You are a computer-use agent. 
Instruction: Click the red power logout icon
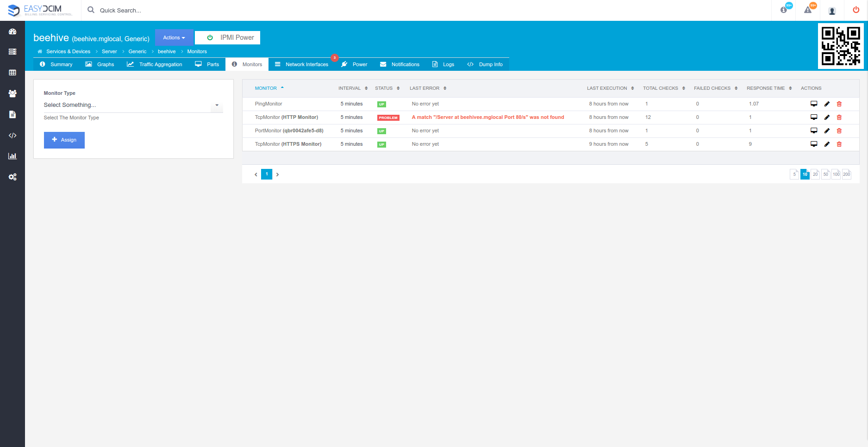pos(856,10)
